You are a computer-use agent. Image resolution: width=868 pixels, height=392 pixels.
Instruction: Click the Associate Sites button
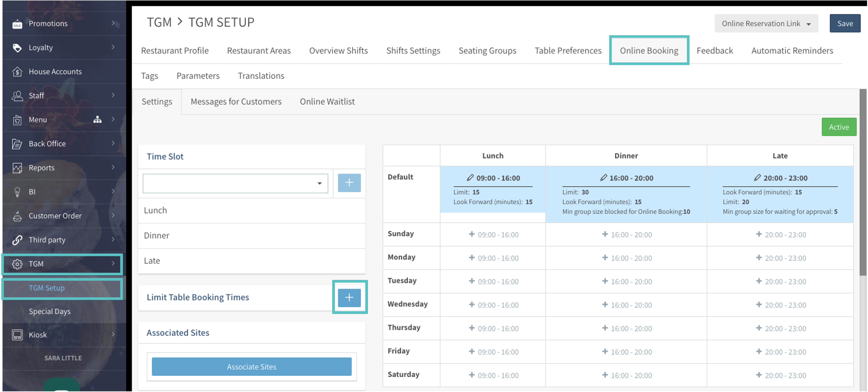(251, 366)
